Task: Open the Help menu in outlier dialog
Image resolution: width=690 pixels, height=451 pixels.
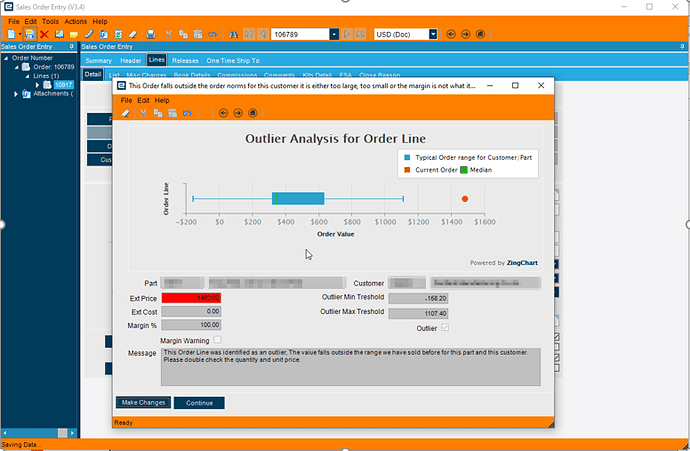Action: [x=162, y=100]
